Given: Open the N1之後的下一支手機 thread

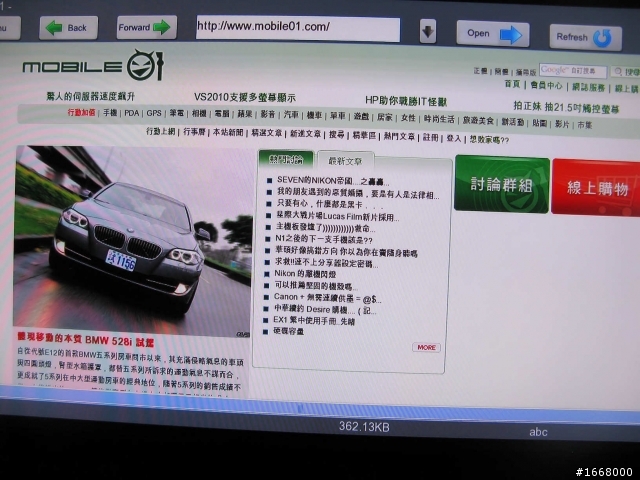Looking at the screenshot, I should [x=324, y=240].
